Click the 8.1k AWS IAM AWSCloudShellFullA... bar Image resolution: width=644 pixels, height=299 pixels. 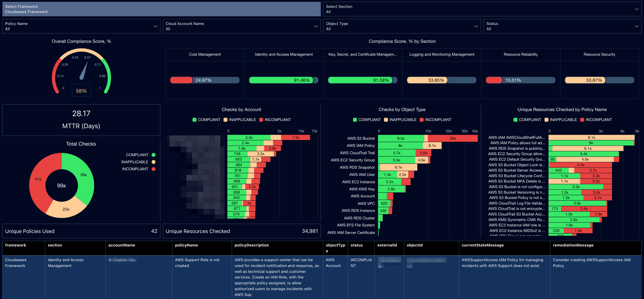click(591, 137)
